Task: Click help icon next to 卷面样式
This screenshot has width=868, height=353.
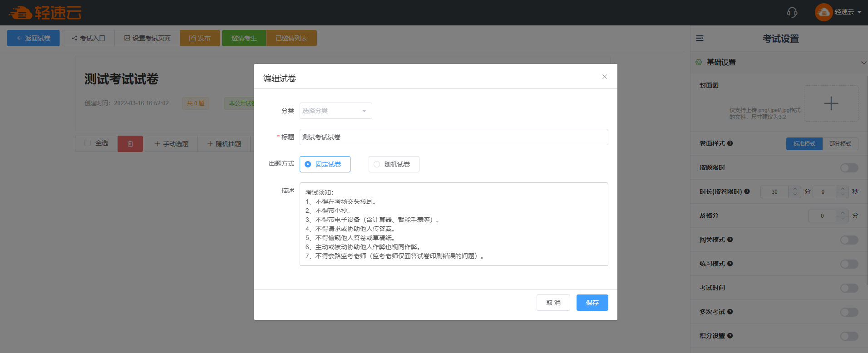Action: [730, 143]
